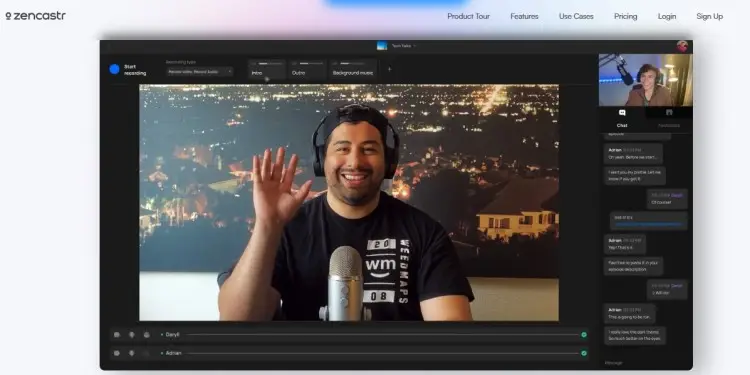Image resolution: width=750 pixels, height=375 pixels.
Task: Click the green status check on Daryll's track
Action: click(584, 335)
